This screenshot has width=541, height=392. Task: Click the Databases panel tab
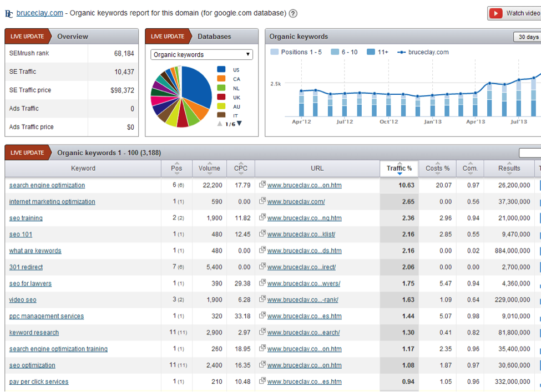pos(214,37)
